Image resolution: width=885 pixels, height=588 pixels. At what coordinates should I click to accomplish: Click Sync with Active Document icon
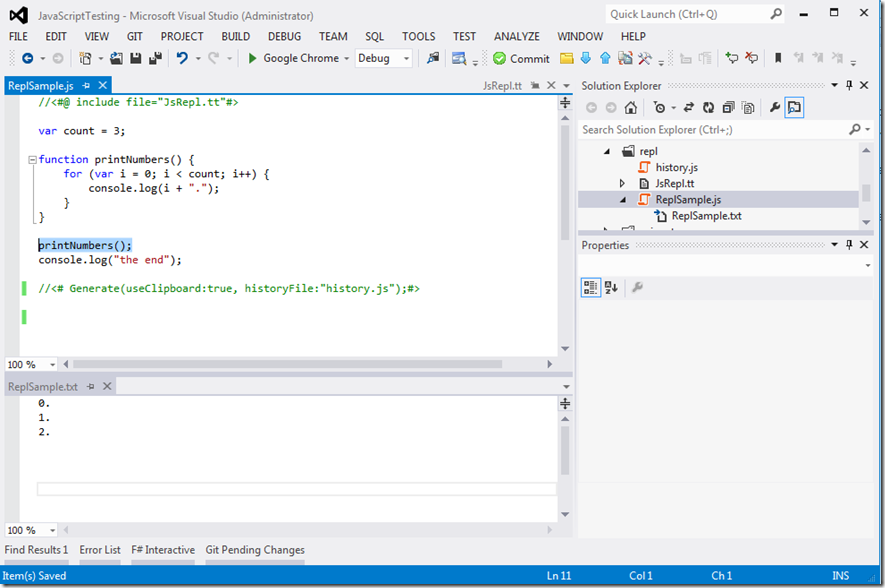point(689,107)
